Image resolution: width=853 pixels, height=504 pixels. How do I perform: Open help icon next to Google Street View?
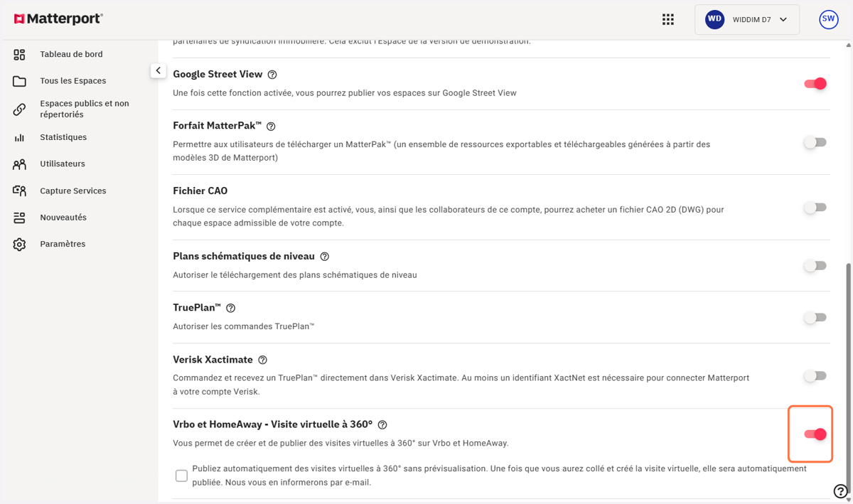272,75
